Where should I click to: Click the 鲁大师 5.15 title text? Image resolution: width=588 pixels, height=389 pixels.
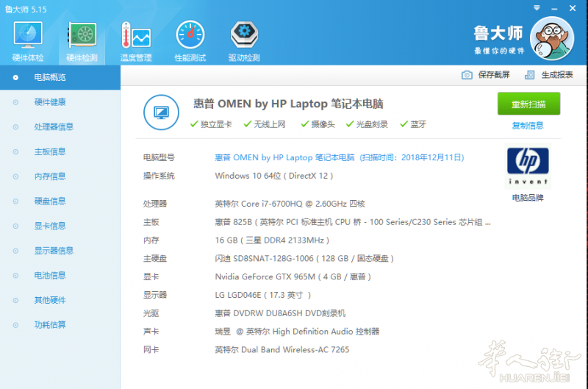point(26,10)
